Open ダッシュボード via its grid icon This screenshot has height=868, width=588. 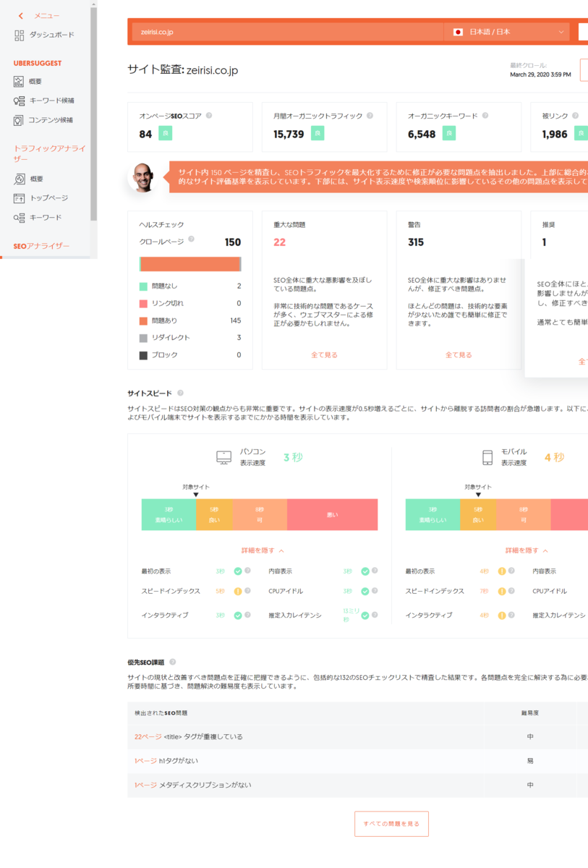(x=20, y=35)
